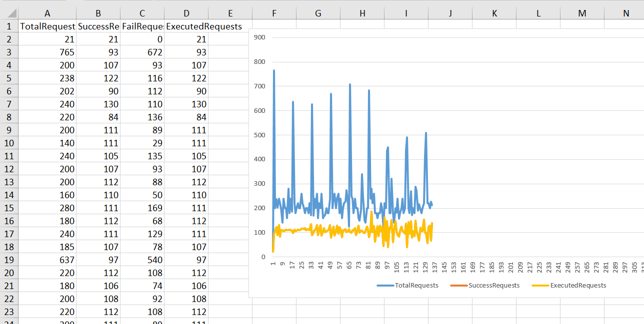Click the Select All corner triangle

pyautogui.click(x=9, y=13)
